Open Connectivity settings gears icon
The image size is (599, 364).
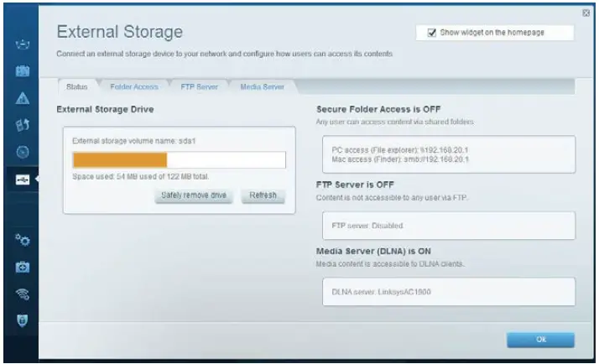pyautogui.click(x=23, y=240)
